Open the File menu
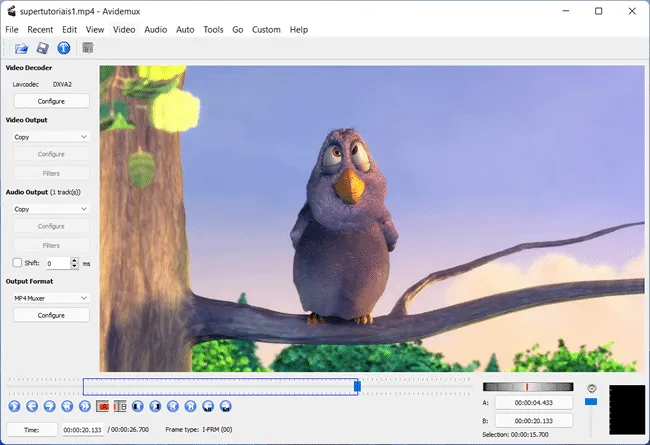 pos(12,29)
